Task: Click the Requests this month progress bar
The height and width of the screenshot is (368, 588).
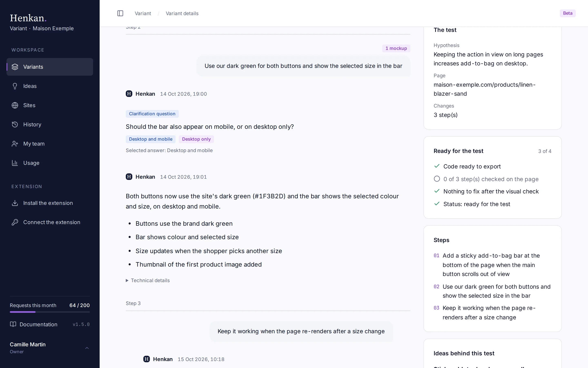Action: (50, 312)
